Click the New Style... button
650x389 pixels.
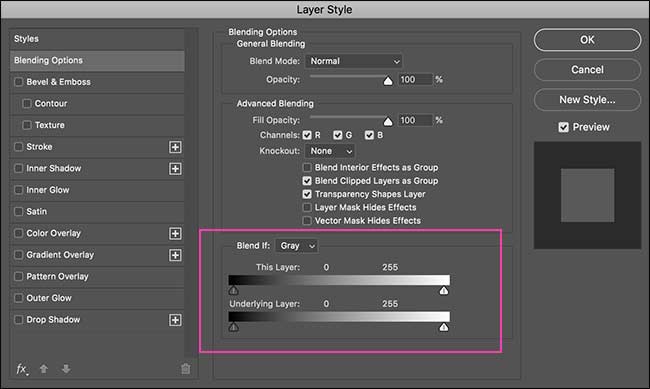tap(587, 100)
